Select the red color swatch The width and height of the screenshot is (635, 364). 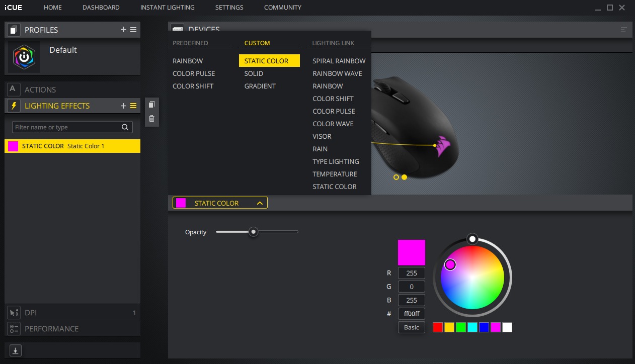click(438, 327)
